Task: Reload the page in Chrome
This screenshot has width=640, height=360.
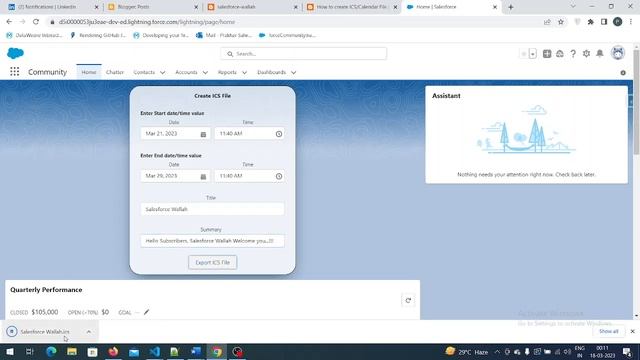Action: point(36,22)
